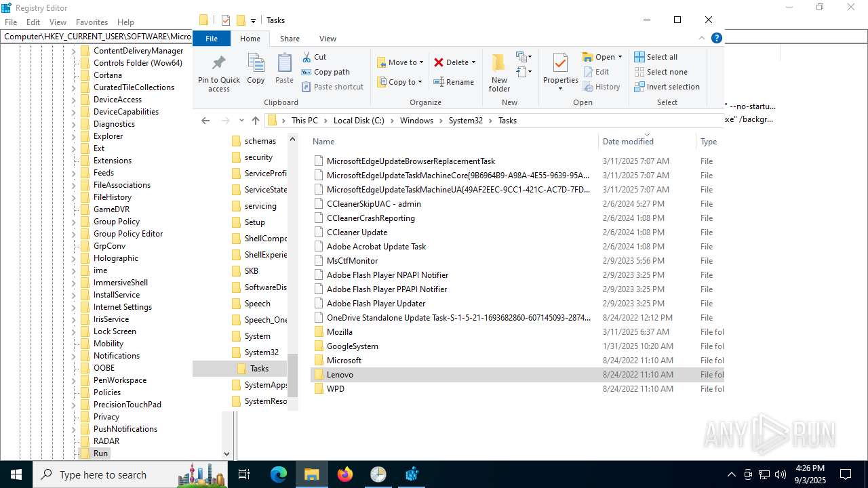The height and width of the screenshot is (488, 868).
Task: Click Pin to Quick access icon
Action: tap(218, 64)
